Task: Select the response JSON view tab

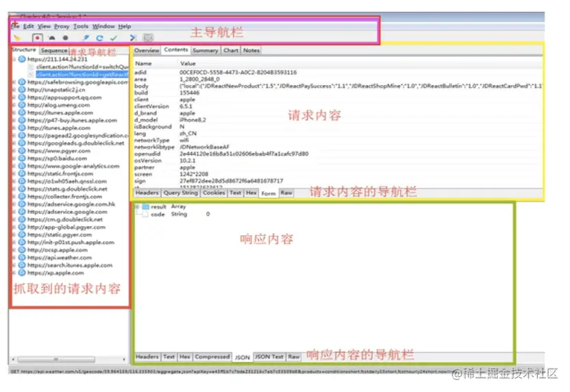Action: [x=242, y=358]
